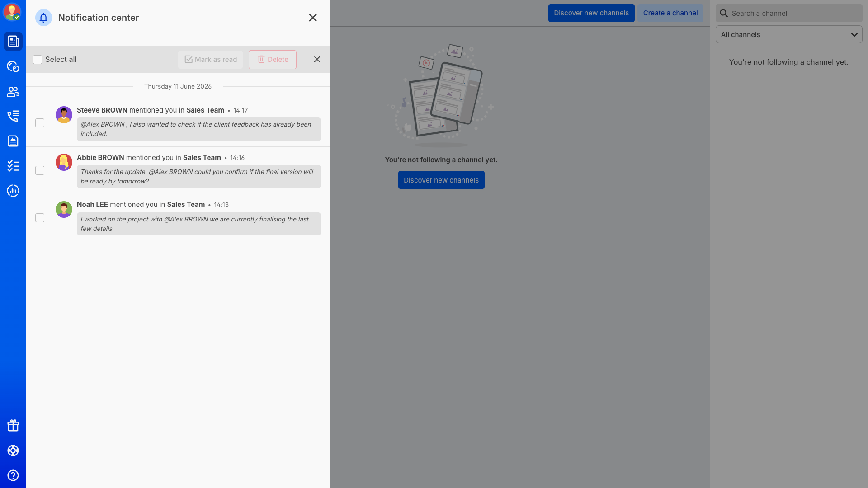Select Abbie BROWN's notification checkbox
The height and width of the screenshot is (488, 868).
[x=40, y=170]
